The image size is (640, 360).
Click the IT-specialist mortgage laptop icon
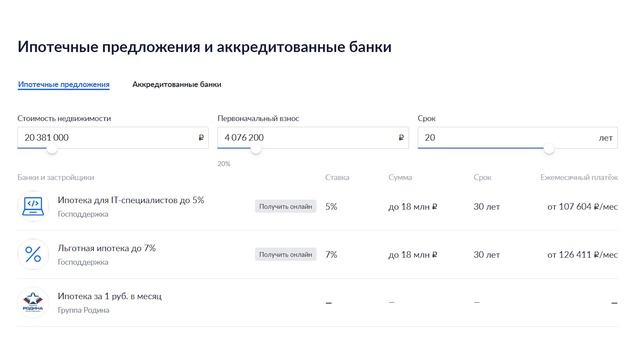point(33,207)
